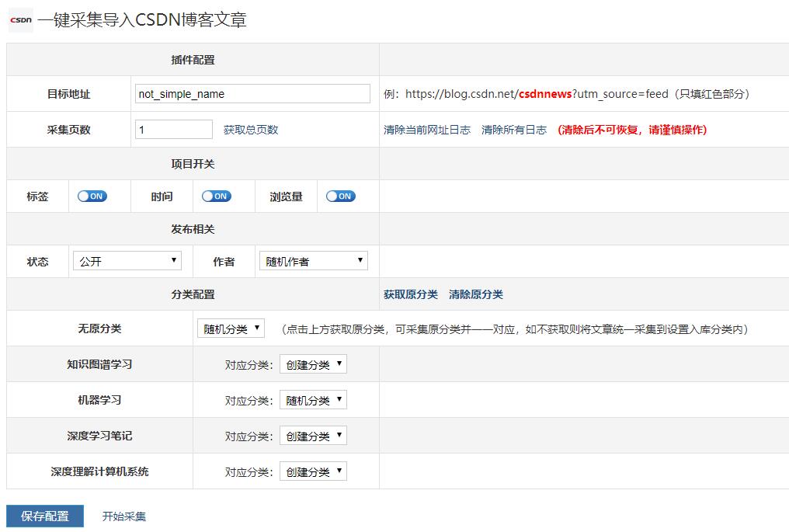Click the 分类配置 section header
The image size is (789, 532).
(193, 294)
